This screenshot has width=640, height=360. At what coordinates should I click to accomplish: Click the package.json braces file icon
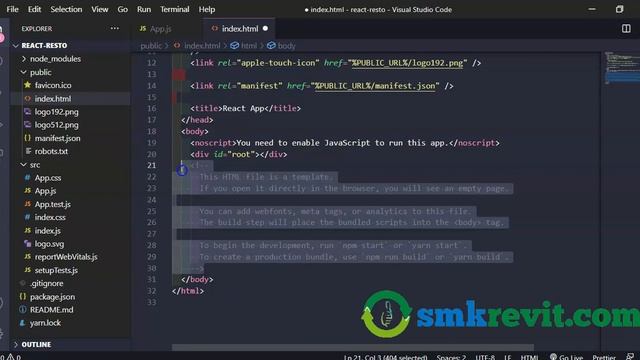[23, 297]
